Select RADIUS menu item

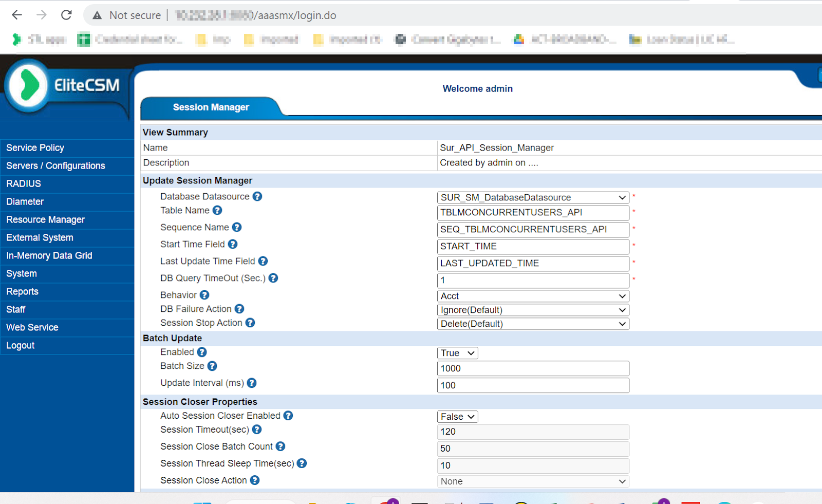(67, 184)
